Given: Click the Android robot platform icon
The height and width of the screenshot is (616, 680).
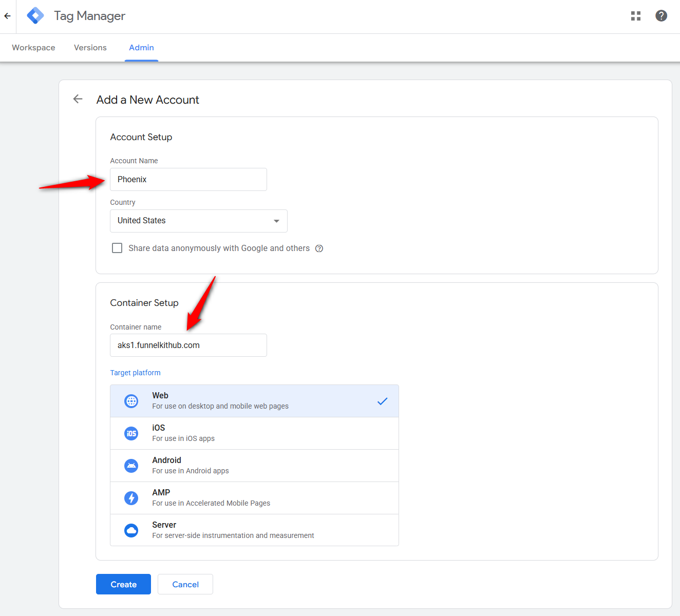Looking at the screenshot, I should (x=131, y=466).
